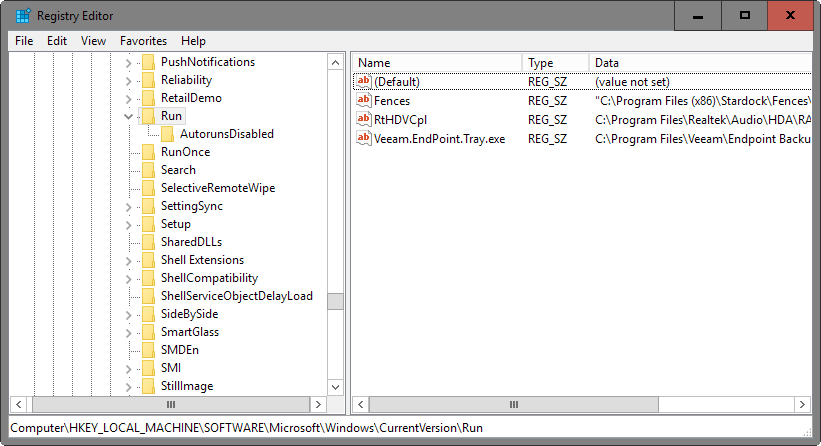Click the SMI folder icon
The height and width of the screenshot is (446, 821).
pyautogui.click(x=149, y=367)
